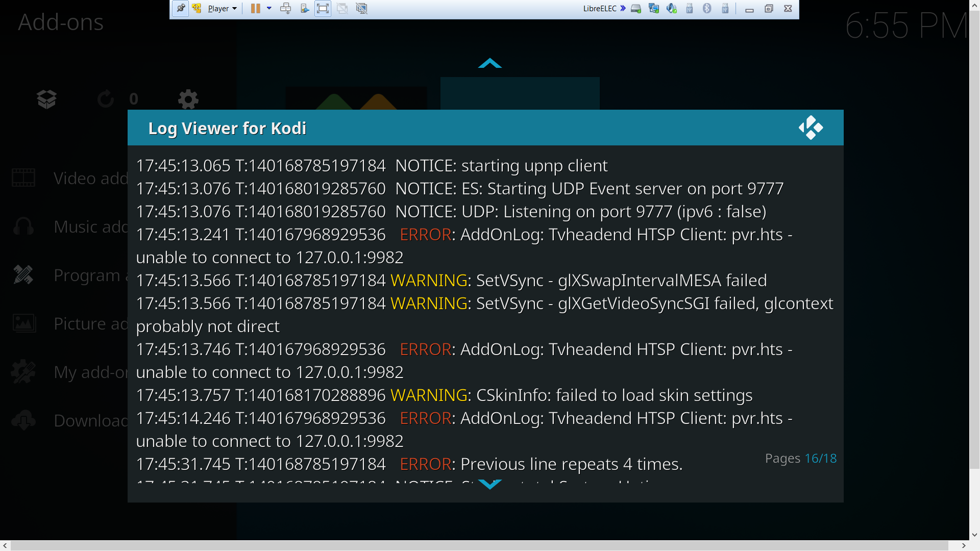Click Send Ctrl+Alt+Del icon
The height and width of the screenshot is (551, 980).
[x=286, y=8]
